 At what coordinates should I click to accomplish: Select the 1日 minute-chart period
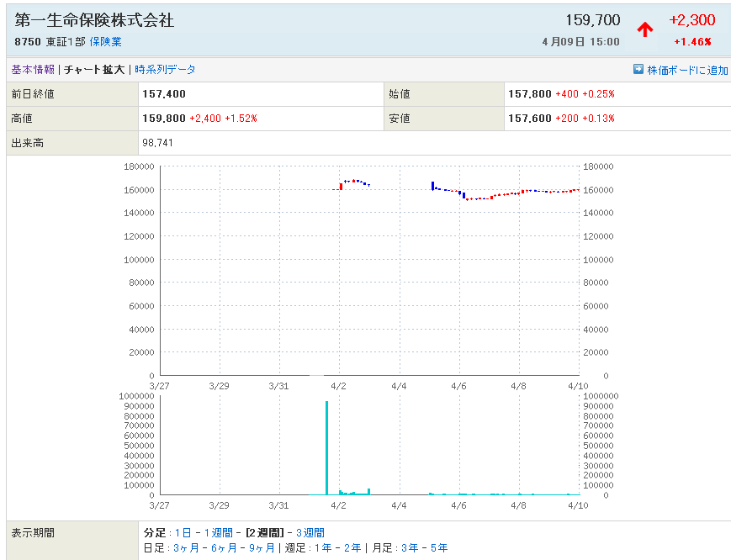click(x=183, y=533)
